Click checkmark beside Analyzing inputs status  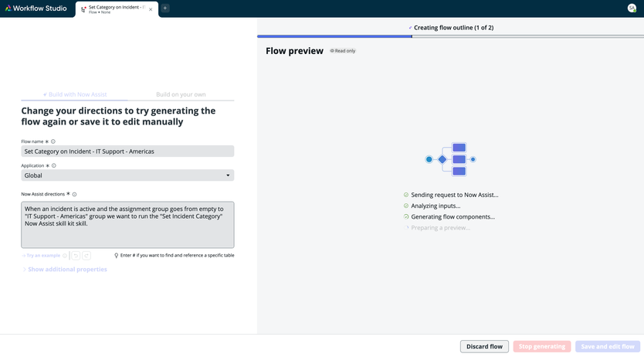406,206
